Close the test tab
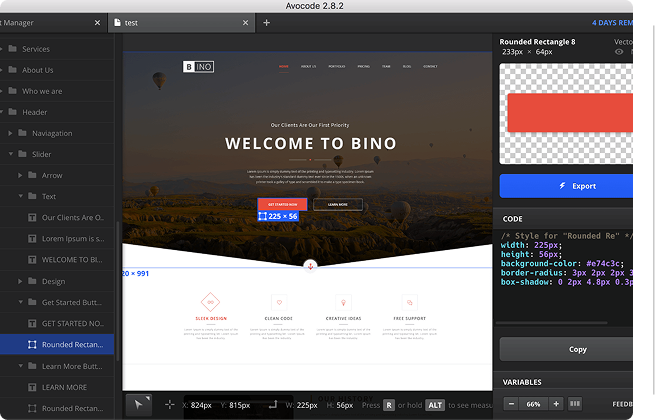Image resolution: width=655 pixels, height=420 pixels. tap(246, 23)
